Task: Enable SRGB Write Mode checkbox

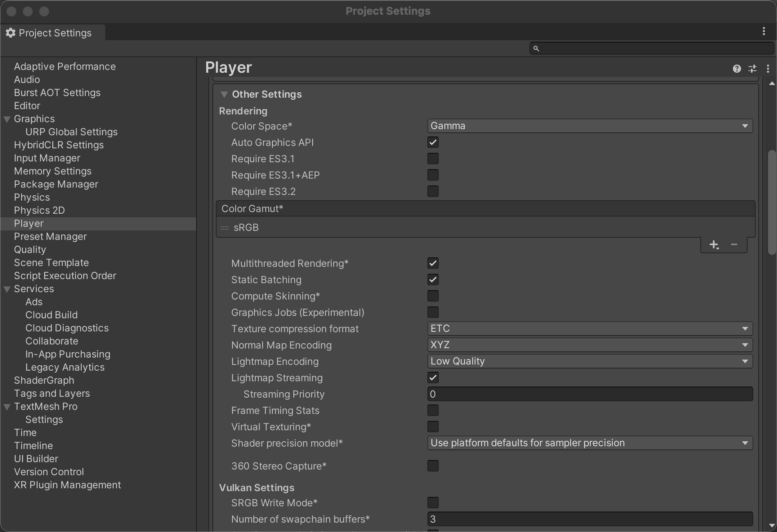Action: coord(433,503)
